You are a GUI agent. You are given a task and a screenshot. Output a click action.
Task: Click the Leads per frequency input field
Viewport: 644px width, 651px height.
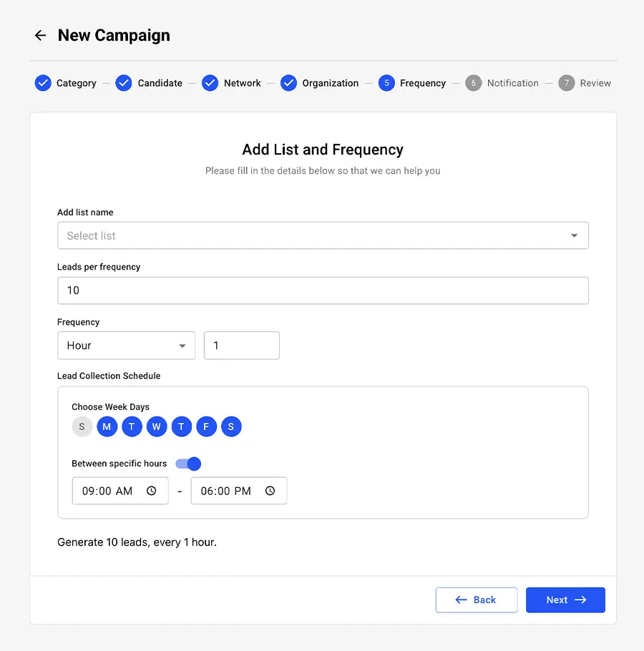pos(323,290)
